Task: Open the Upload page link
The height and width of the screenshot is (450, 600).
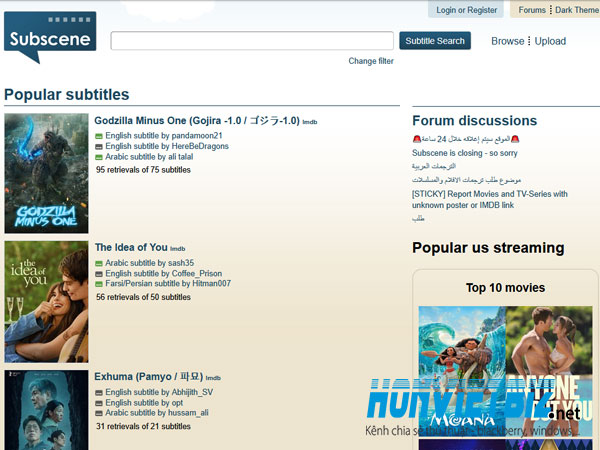Action: pos(550,41)
